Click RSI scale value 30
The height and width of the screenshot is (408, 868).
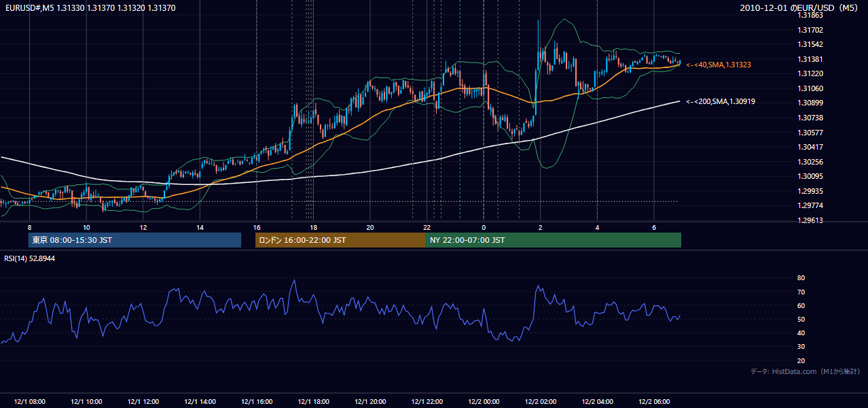click(x=801, y=347)
